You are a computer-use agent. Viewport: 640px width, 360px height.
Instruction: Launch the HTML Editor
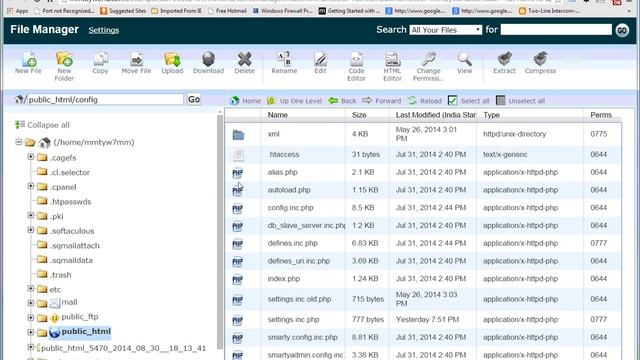(392, 66)
